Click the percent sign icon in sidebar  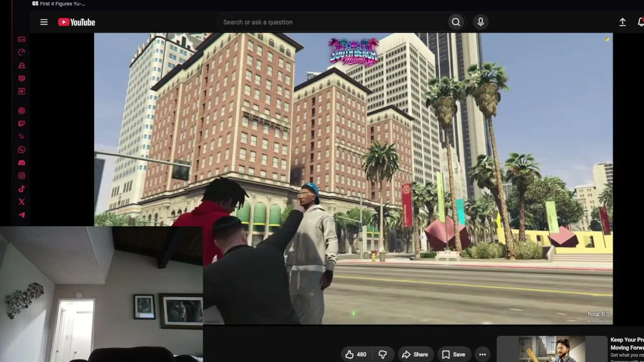pyautogui.click(x=22, y=137)
